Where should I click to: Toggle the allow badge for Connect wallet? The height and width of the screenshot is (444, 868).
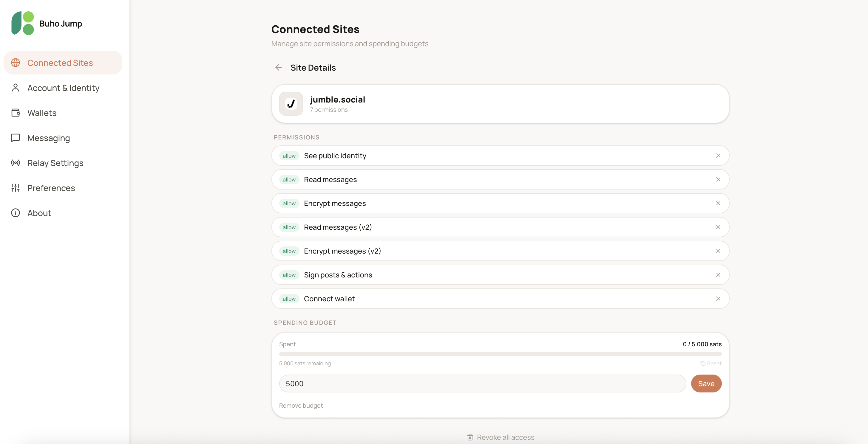point(289,299)
